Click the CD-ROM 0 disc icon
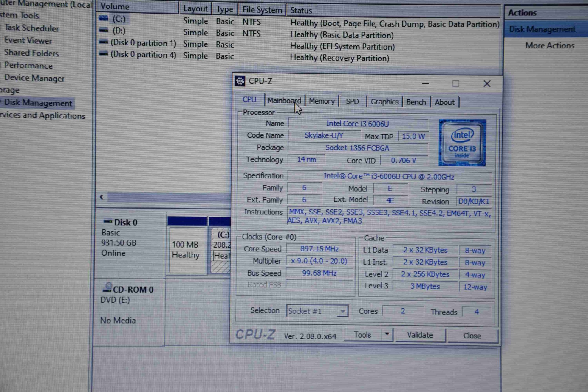Screen dimensions: 588x392 click(x=107, y=288)
